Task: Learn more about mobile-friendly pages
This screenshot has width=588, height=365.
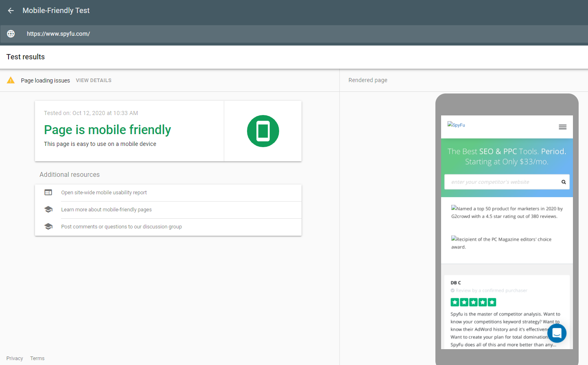Action: point(106,210)
